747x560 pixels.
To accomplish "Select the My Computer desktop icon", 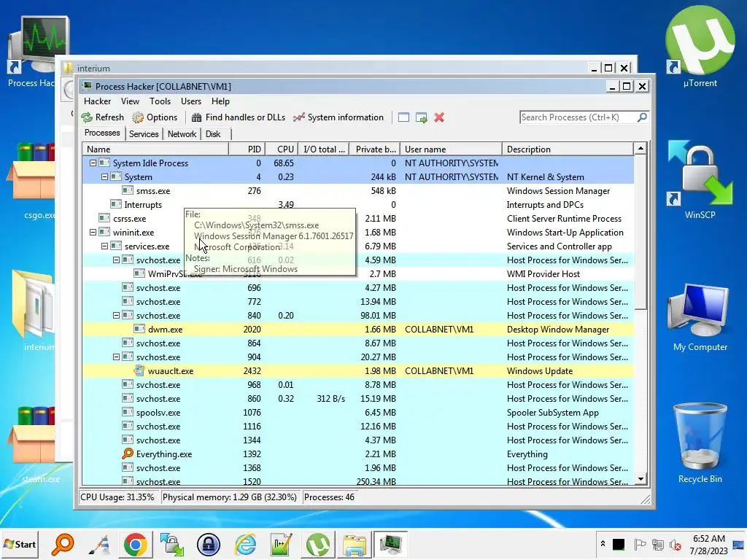I will click(x=700, y=316).
